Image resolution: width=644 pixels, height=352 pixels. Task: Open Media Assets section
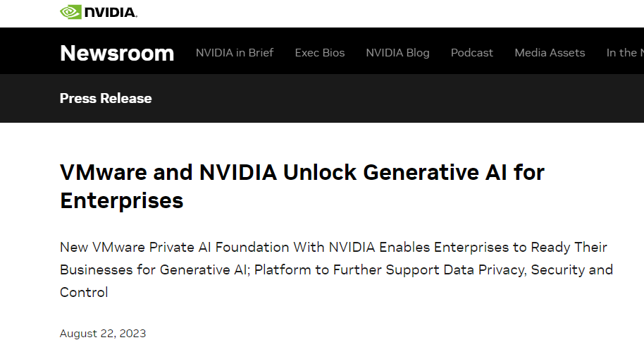pos(550,53)
